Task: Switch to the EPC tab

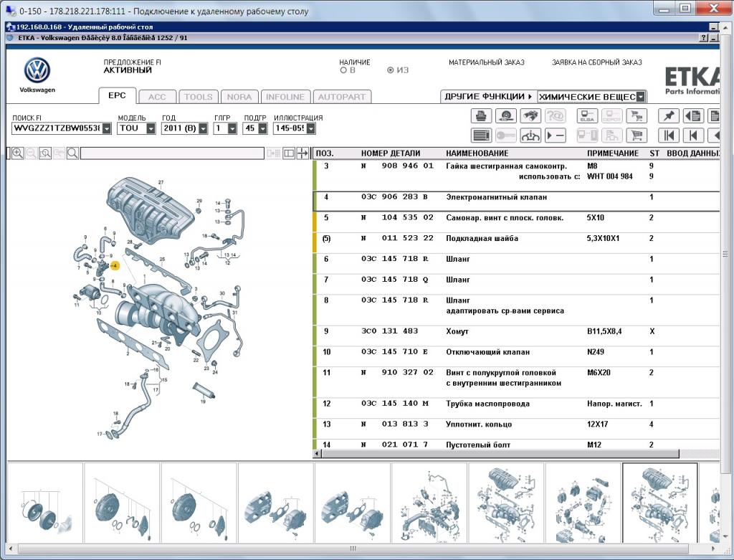Action: [x=117, y=95]
